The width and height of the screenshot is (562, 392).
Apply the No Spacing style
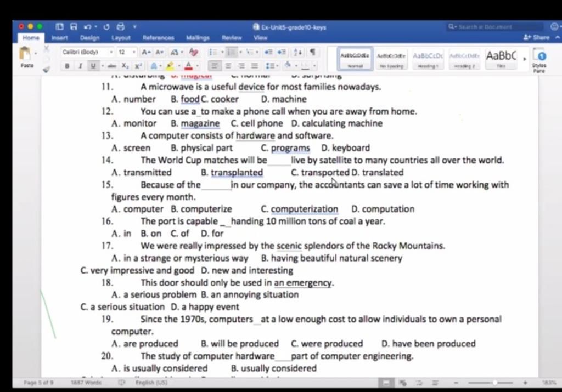[x=391, y=59]
